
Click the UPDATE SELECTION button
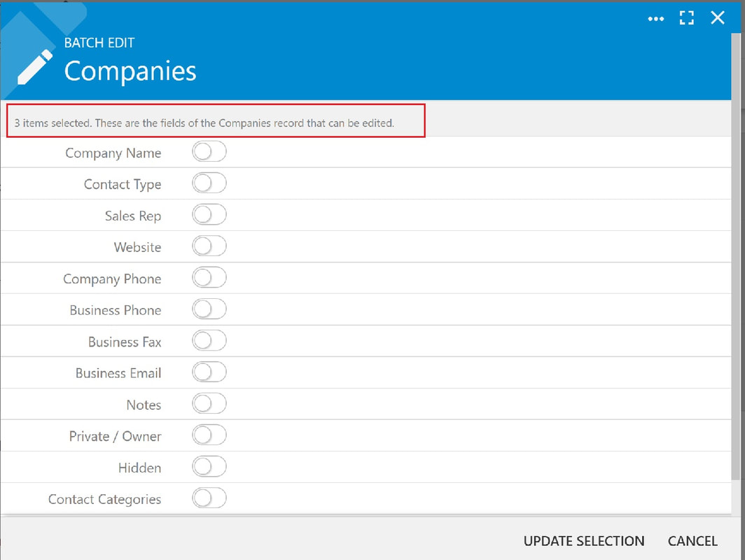pyautogui.click(x=584, y=541)
